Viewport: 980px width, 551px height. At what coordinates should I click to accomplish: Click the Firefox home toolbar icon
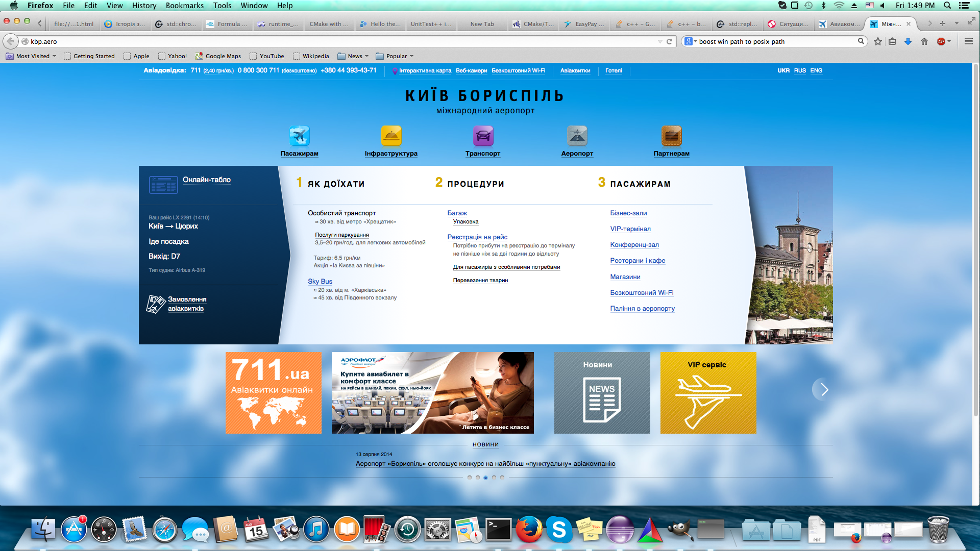click(924, 41)
